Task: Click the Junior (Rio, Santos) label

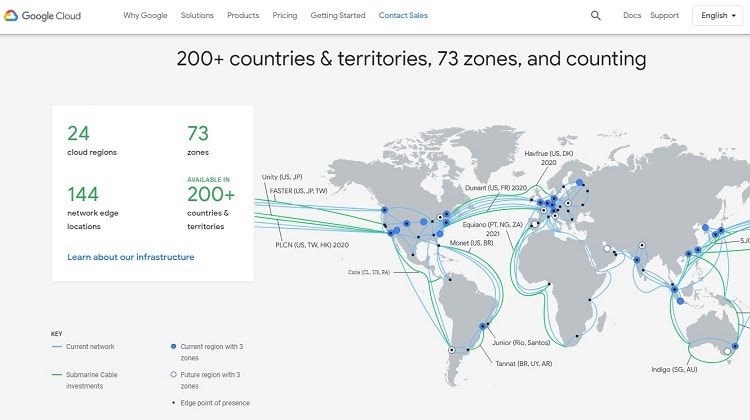Action: [x=521, y=343]
